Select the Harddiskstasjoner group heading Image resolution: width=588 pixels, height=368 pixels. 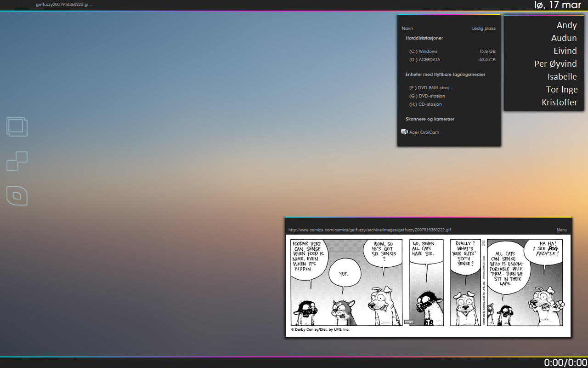(x=424, y=38)
